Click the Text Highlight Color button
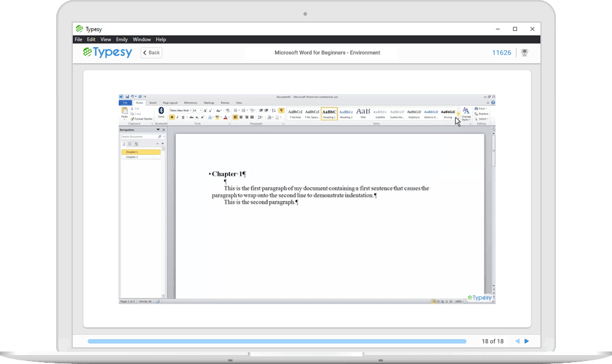Image resolution: width=612 pixels, height=364 pixels. [217, 117]
